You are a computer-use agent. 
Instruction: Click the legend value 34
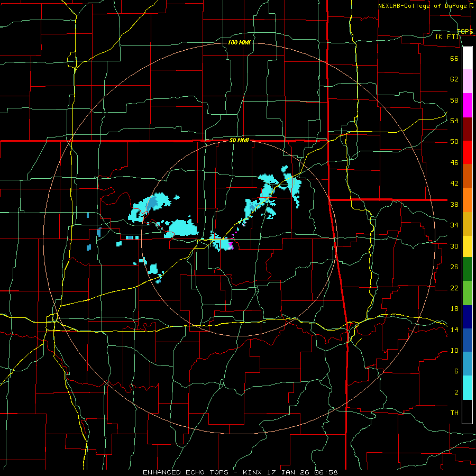point(454,225)
